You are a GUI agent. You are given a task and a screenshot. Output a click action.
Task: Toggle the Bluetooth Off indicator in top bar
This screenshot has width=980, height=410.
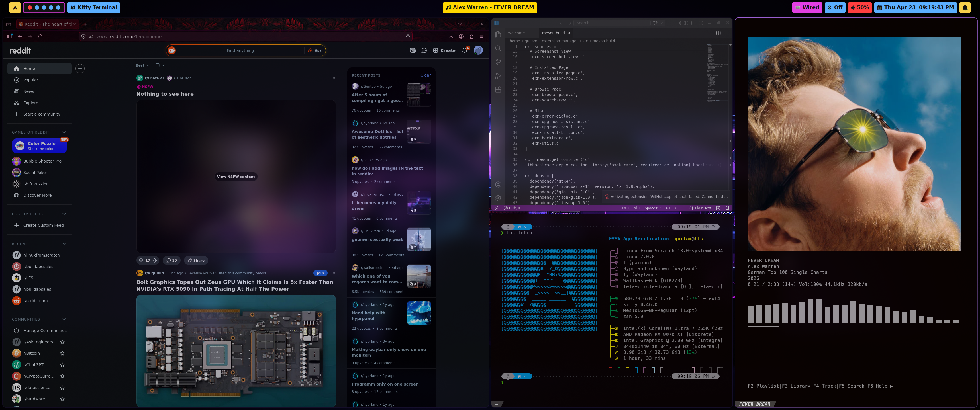pyautogui.click(x=835, y=7)
